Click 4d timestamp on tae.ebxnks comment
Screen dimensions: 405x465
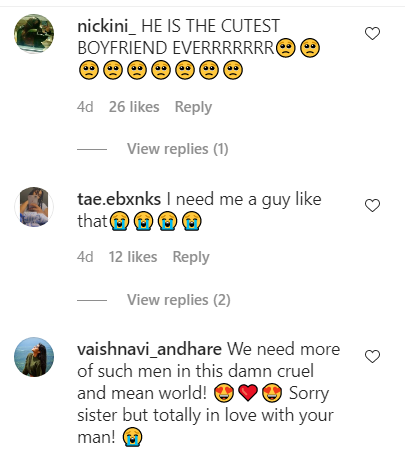85,257
